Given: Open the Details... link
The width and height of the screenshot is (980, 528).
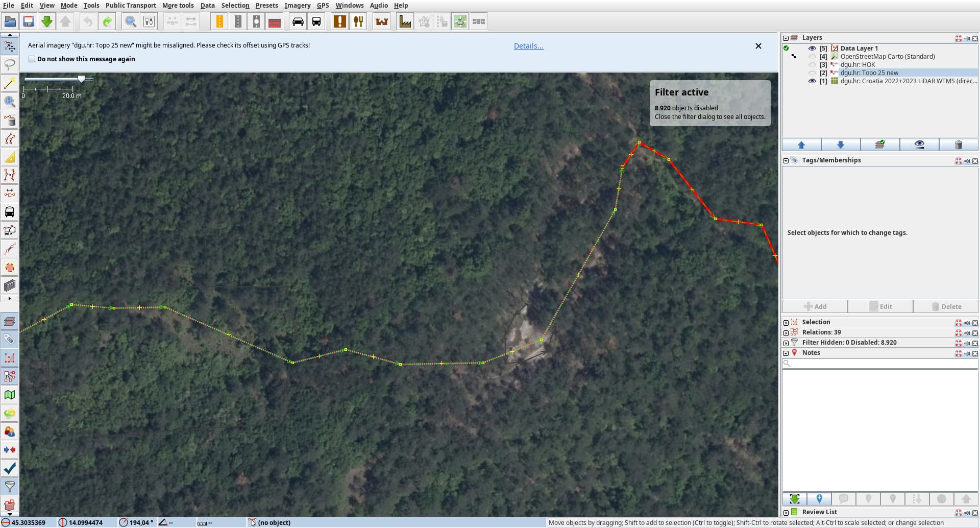Looking at the screenshot, I should (529, 46).
